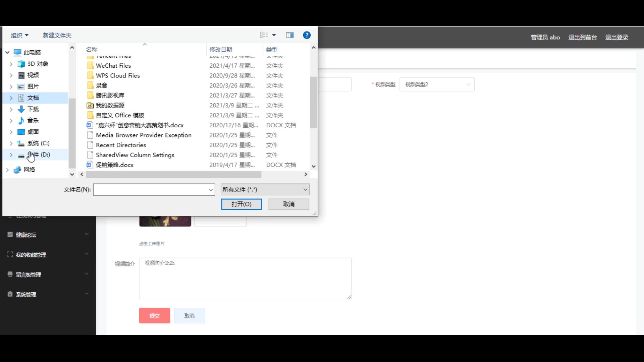The image size is (644, 362).
Task: Click the 网络 network icon
Action: tap(17, 170)
